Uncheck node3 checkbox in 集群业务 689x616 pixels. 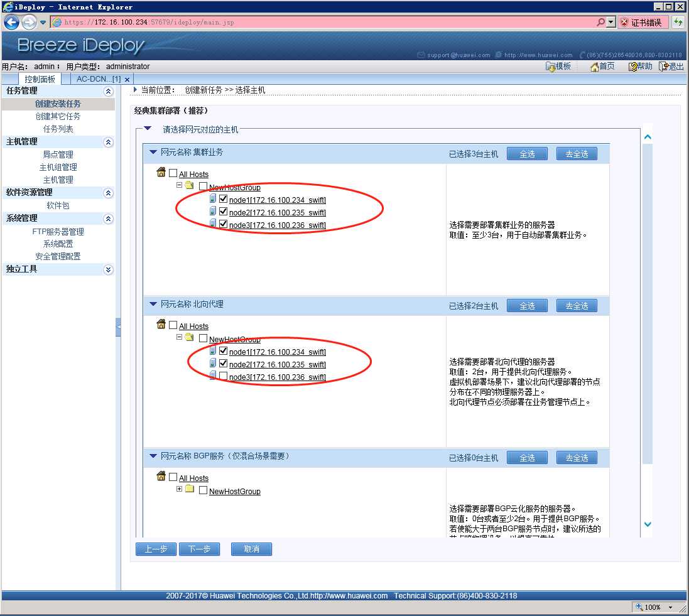click(223, 224)
